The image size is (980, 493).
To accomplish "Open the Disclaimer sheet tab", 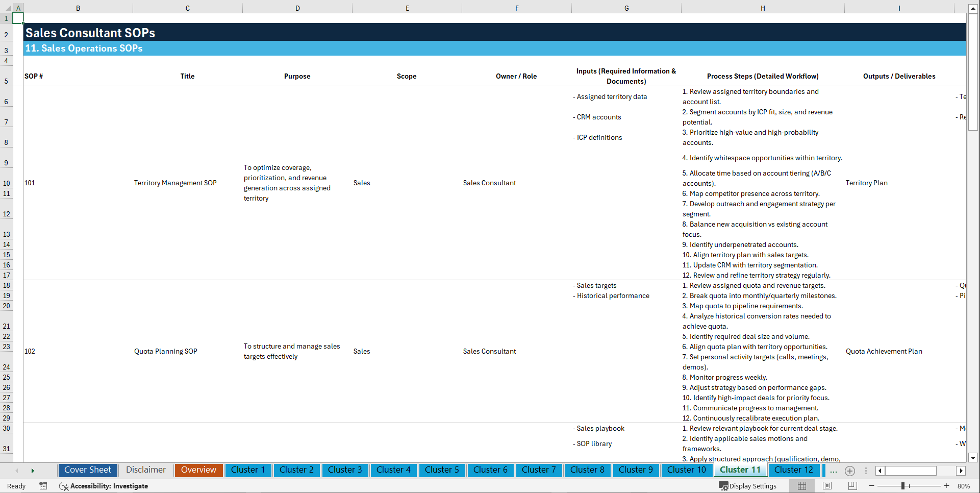I will [x=145, y=470].
